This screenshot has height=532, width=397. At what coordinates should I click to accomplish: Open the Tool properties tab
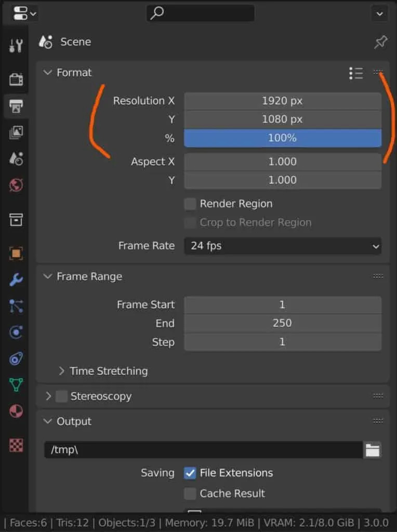16,46
